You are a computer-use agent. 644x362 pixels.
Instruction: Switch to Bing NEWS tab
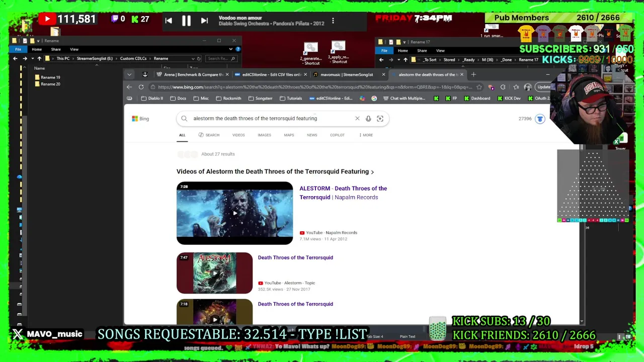pyautogui.click(x=312, y=135)
